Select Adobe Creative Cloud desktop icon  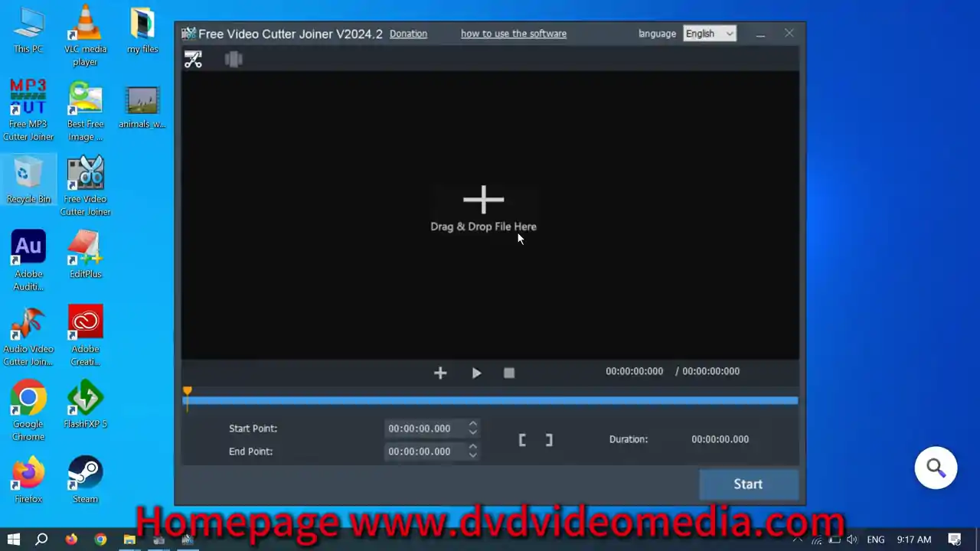[x=85, y=336]
